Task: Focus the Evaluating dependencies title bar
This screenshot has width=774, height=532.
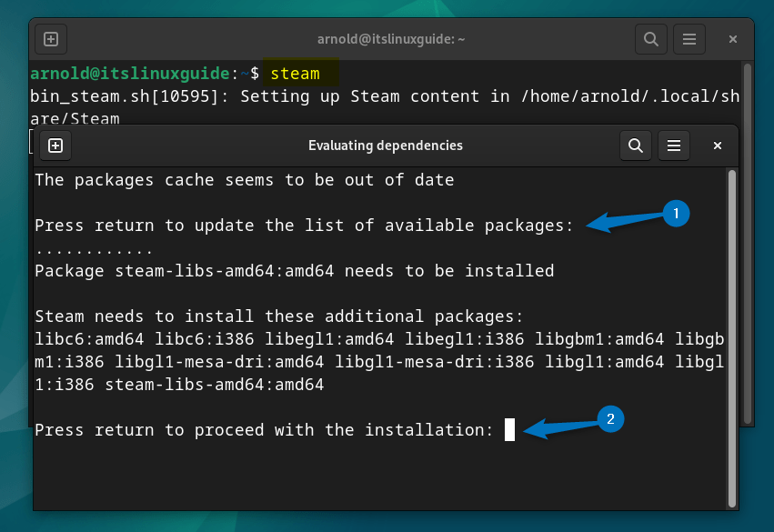Action: (x=385, y=146)
